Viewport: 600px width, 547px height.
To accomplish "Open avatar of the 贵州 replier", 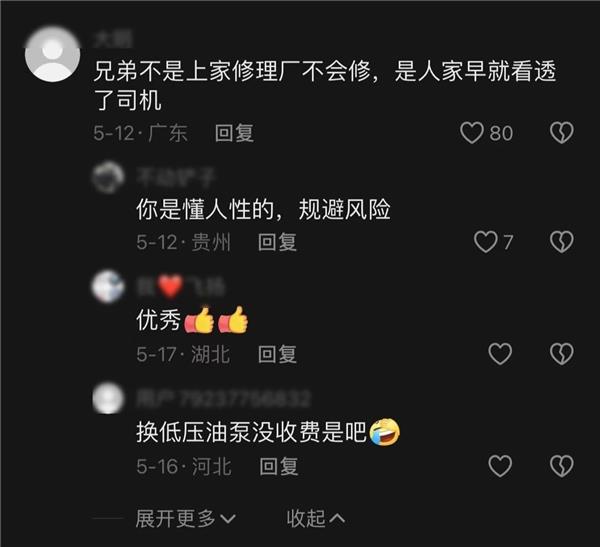I will (x=108, y=178).
